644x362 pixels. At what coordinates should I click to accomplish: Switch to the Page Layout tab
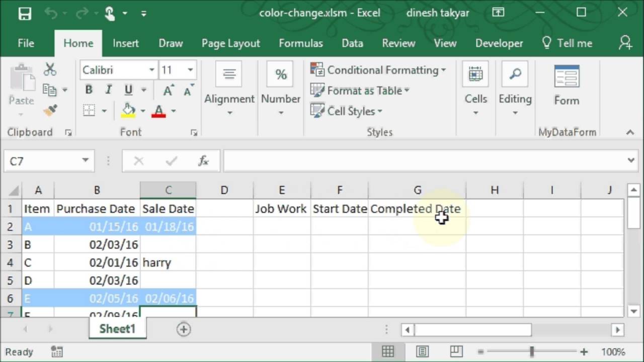pyautogui.click(x=231, y=43)
